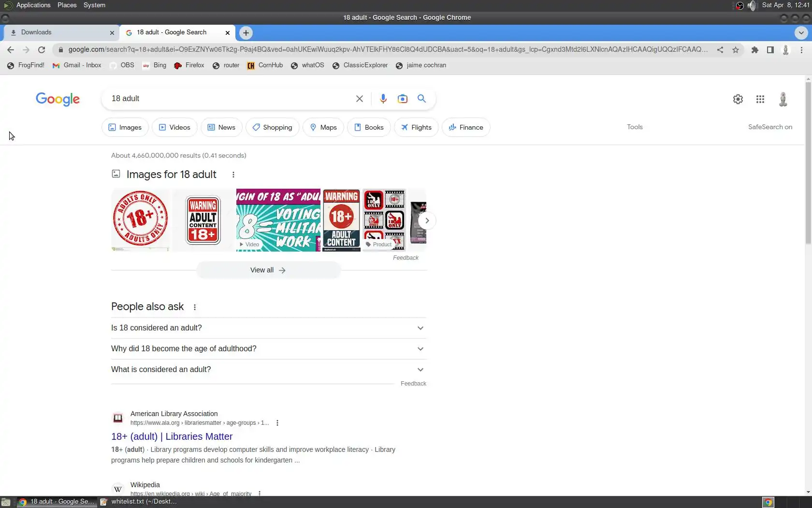812x508 pixels.
Task: Switch to the Downloads tab
Action: coord(62,32)
